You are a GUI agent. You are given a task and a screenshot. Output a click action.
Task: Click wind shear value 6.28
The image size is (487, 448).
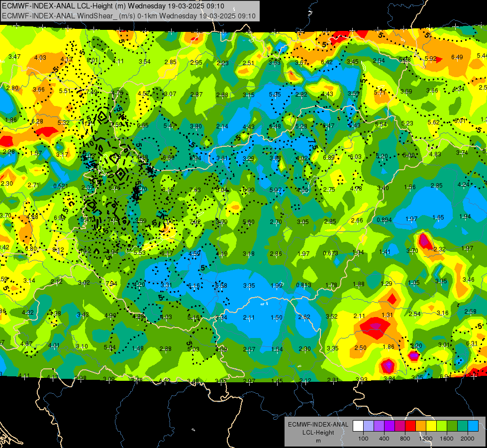(x=37, y=121)
